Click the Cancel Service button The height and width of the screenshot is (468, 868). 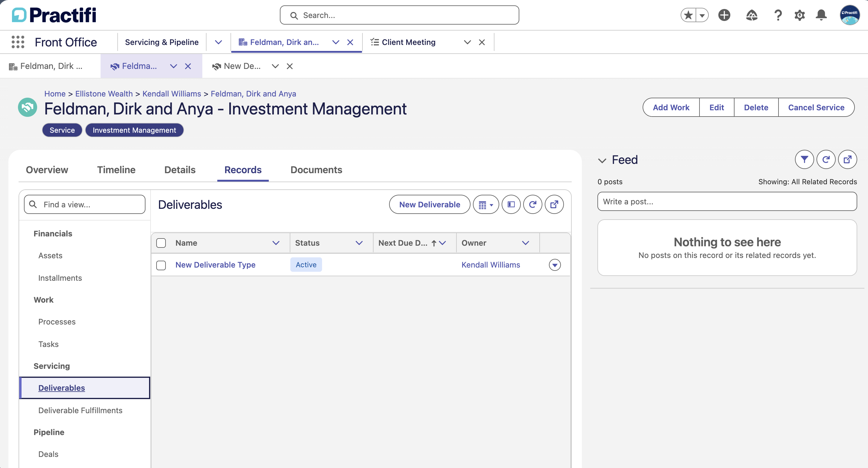point(816,107)
